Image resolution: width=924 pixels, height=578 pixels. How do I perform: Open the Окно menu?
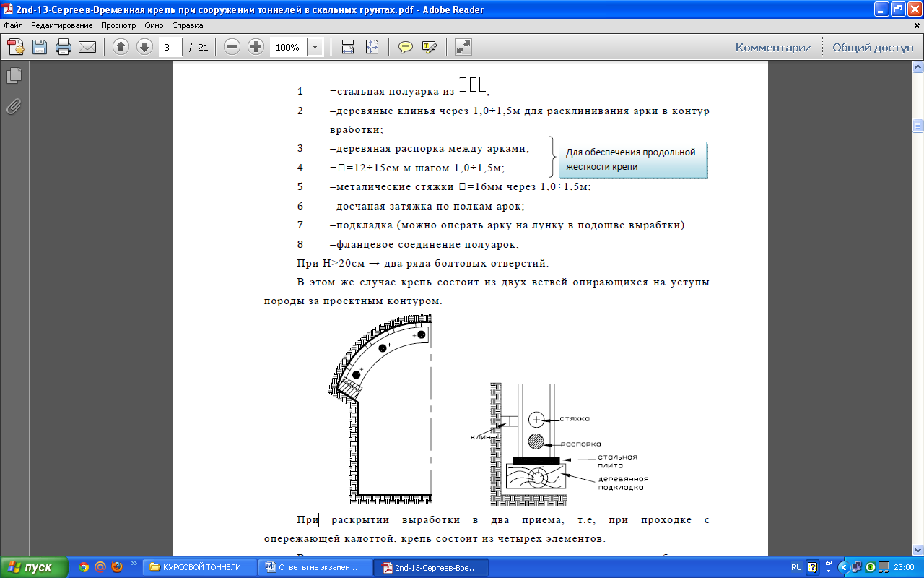[154, 25]
